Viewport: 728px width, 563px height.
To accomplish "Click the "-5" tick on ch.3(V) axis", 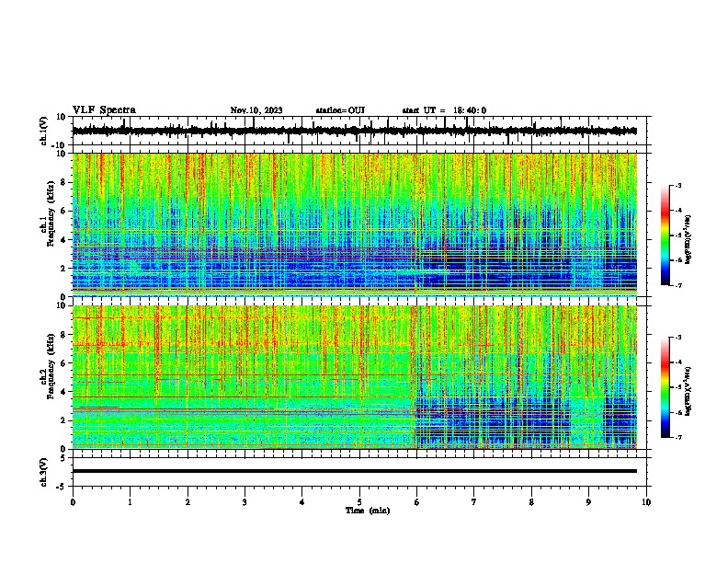I will click(61, 487).
